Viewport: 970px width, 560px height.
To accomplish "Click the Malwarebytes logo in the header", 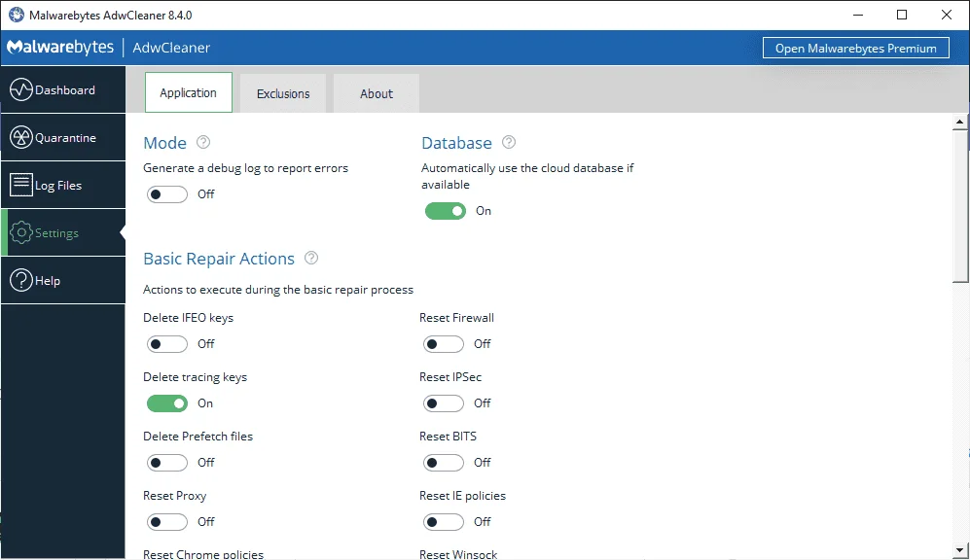I will pyautogui.click(x=60, y=48).
